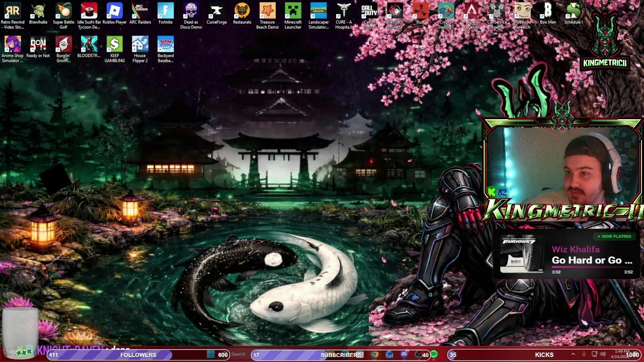644x362 pixels.
Task: Open Discord from the taskbar
Action: (x=404, y=354)
